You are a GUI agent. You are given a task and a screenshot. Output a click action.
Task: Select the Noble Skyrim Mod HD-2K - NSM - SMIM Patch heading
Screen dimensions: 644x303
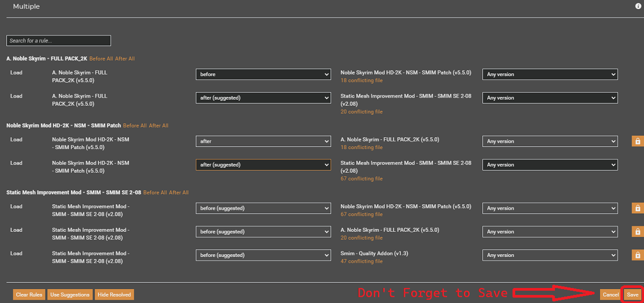coord(64,125)
